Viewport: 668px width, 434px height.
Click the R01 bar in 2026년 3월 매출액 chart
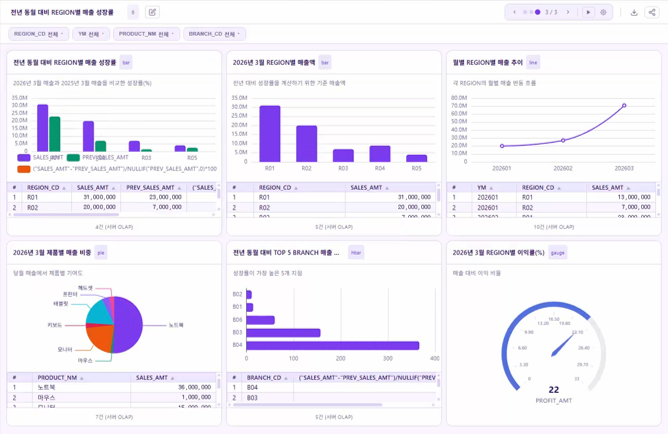(270, 134)
